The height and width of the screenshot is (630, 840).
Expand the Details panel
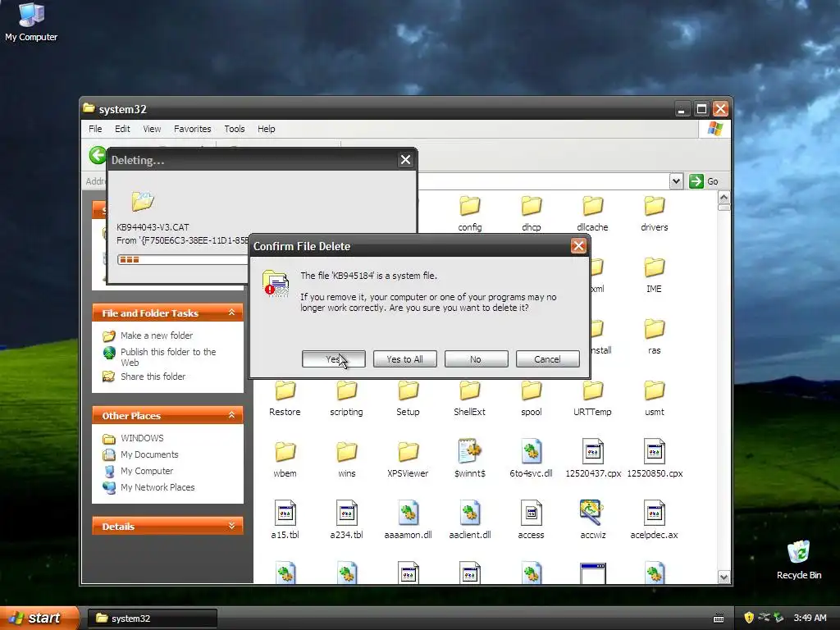231,526
